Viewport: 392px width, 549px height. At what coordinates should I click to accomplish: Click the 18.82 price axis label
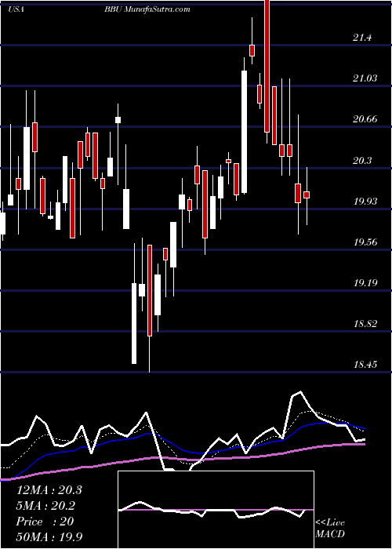tap(365, 323)
